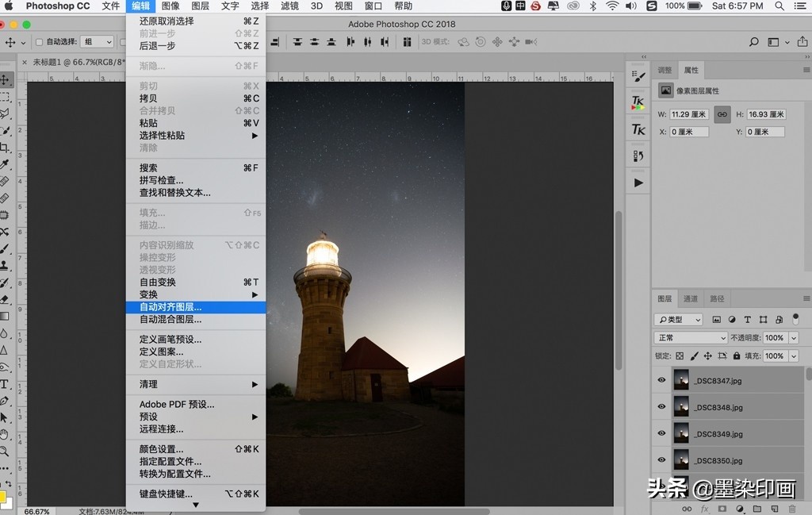Pick the Eyedropper tool

5,164
